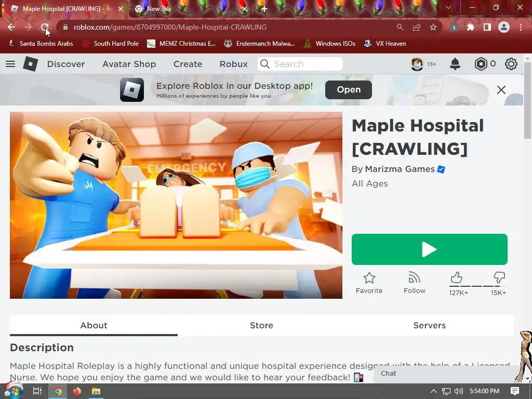
Task: Open the Discover menu
Action: point(66,64)
